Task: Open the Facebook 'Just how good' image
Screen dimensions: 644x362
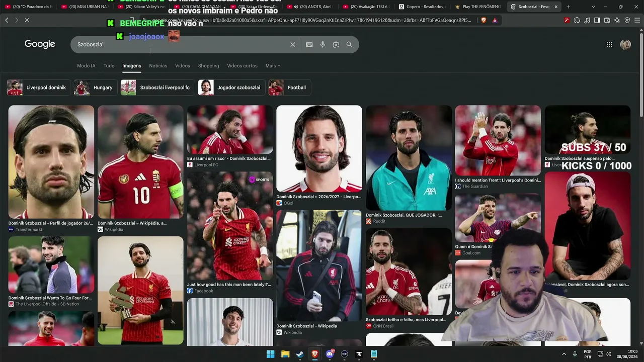Action: [230, 226]
